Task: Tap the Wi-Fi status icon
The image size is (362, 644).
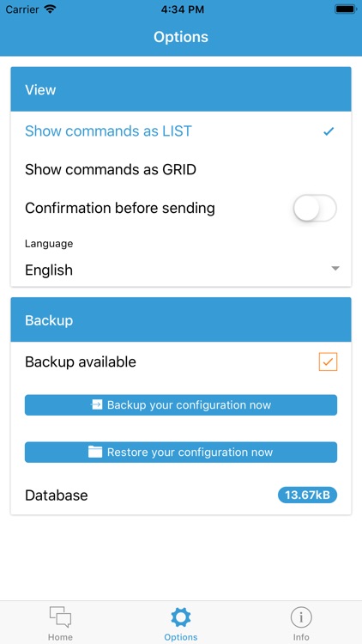Action: pyautogui.click(x=51, y=9)
